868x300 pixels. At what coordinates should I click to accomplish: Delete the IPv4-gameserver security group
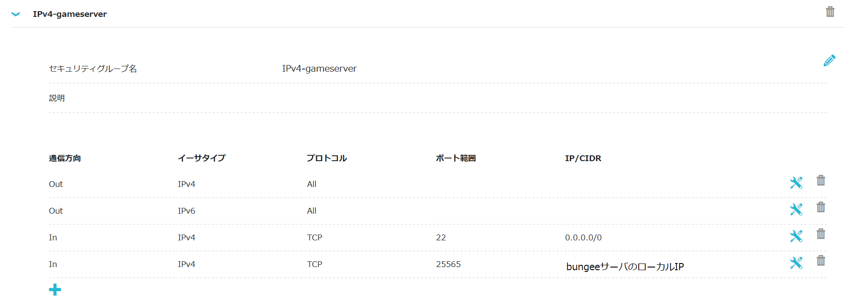click(830, 12)
